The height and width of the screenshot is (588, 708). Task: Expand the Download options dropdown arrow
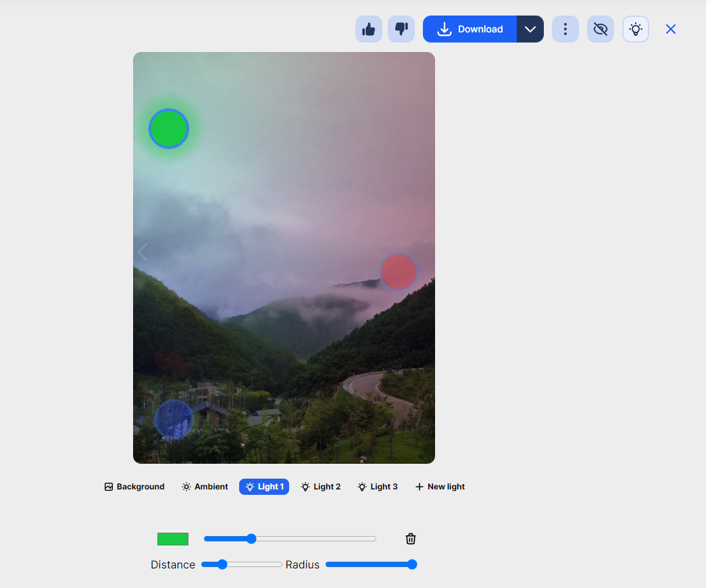[530, 29]
